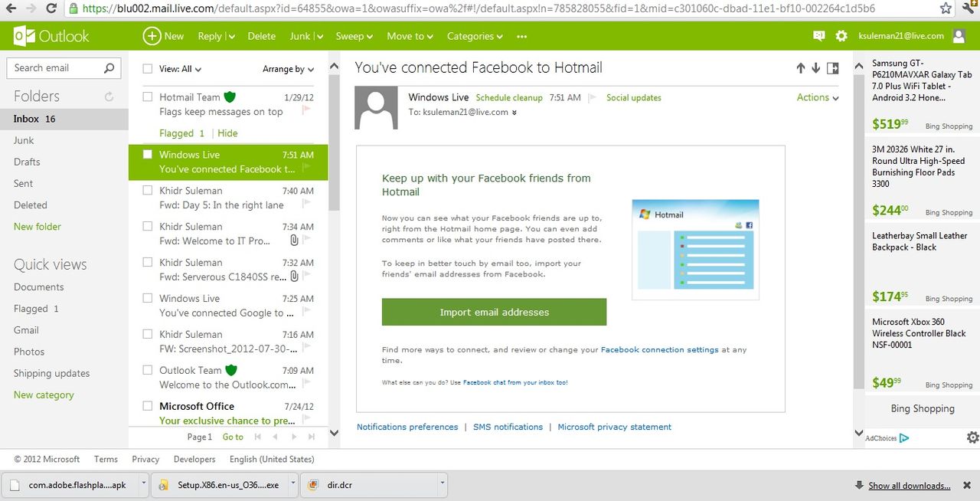This screenshot has height=501, width=980.
Task: Open the Categories dropdown
Action: tap(475, 36)
